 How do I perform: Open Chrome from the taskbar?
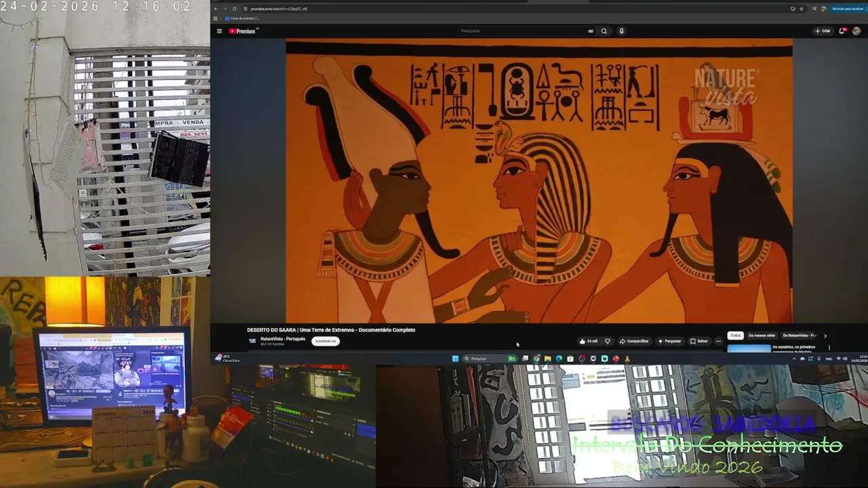click(536, 359)
